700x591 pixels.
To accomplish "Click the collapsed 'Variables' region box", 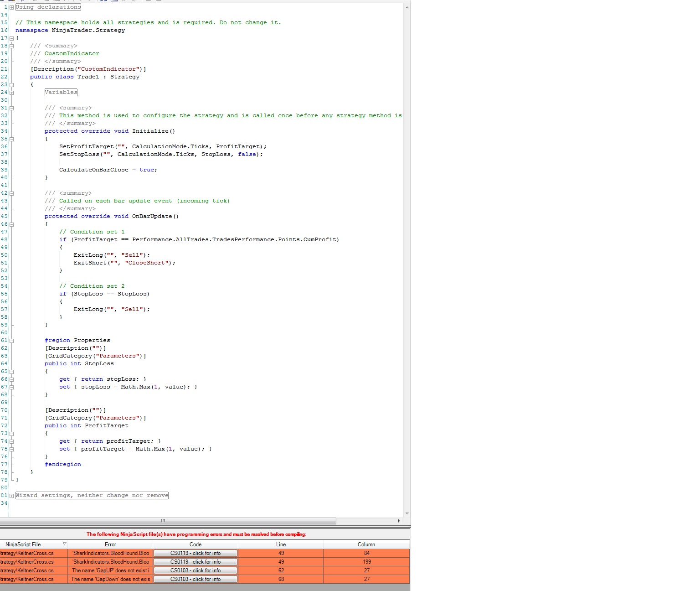I will pyautogui.click(x=61, y=93).
